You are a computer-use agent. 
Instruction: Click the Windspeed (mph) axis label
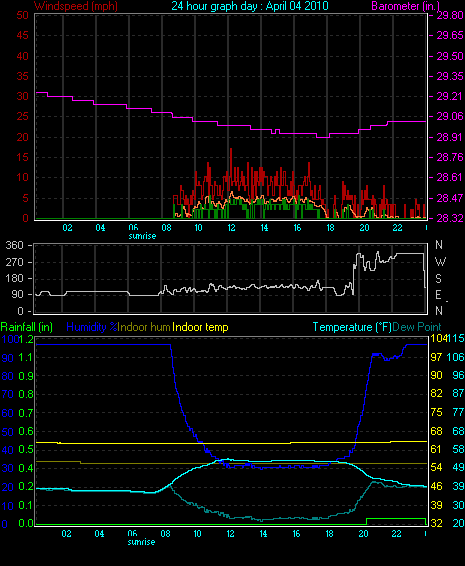(x=76, y=6)
